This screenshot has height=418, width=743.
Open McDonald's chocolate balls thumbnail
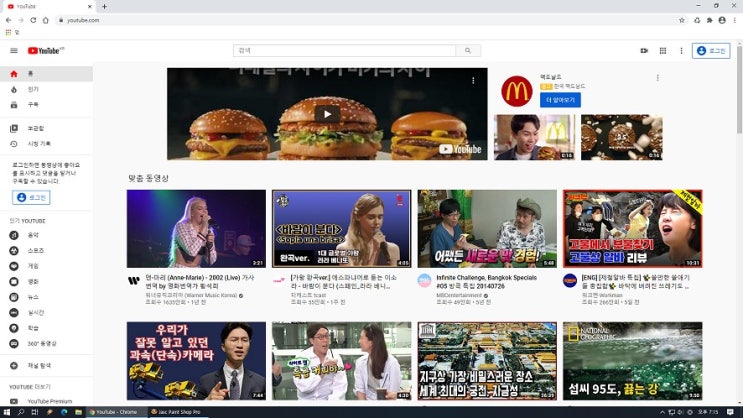(622, 137)
